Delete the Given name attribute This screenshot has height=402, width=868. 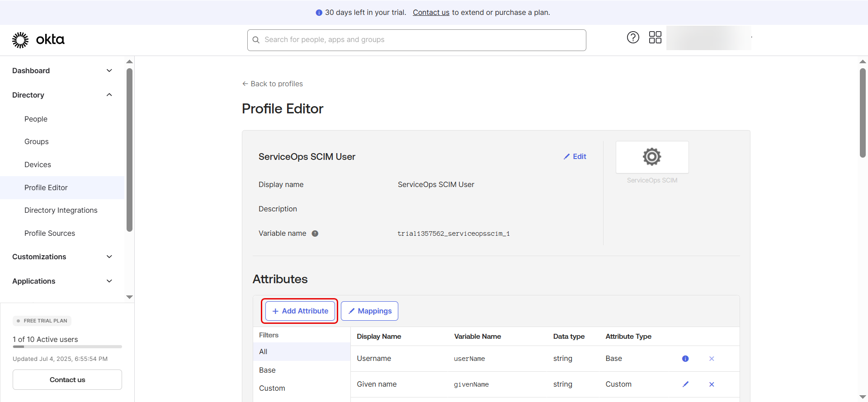(x=712, y=384)
